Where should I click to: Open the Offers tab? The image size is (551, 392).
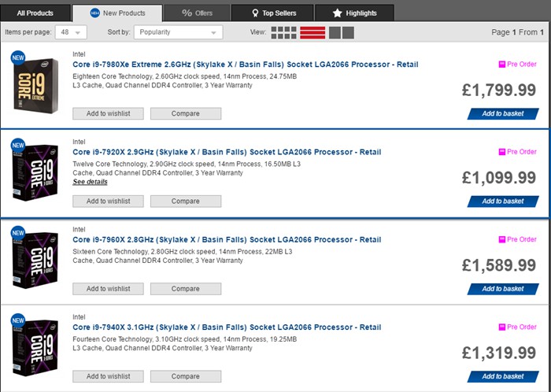[x=197, y=13]
